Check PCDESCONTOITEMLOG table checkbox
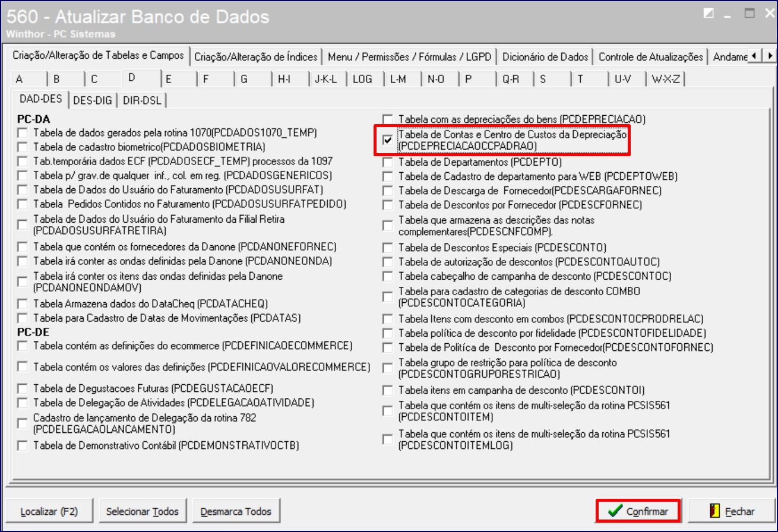The image size is (778, 532). tap(387, 439)
